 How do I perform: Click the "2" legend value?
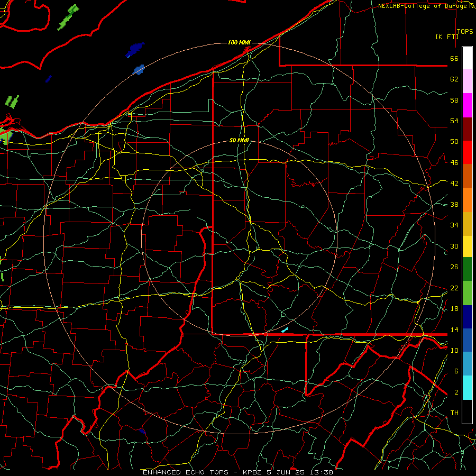tap(456, 392)
